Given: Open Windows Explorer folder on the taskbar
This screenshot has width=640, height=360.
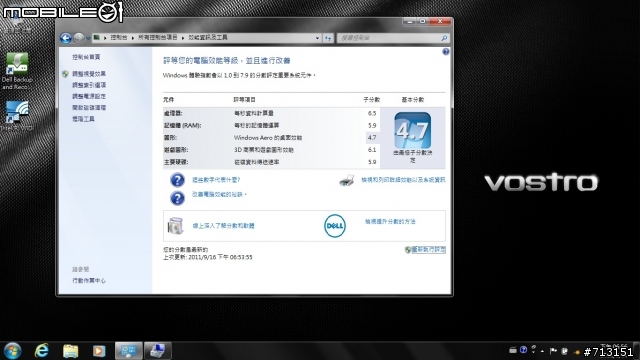Looking at the screenshot, I should pos(70,351).
